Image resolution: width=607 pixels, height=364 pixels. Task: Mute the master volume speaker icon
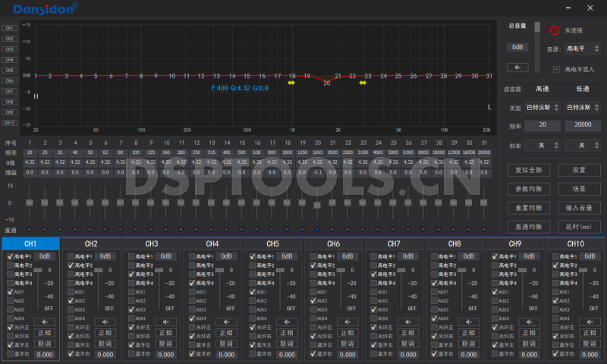pyautogui.click(x=517, y=67)
